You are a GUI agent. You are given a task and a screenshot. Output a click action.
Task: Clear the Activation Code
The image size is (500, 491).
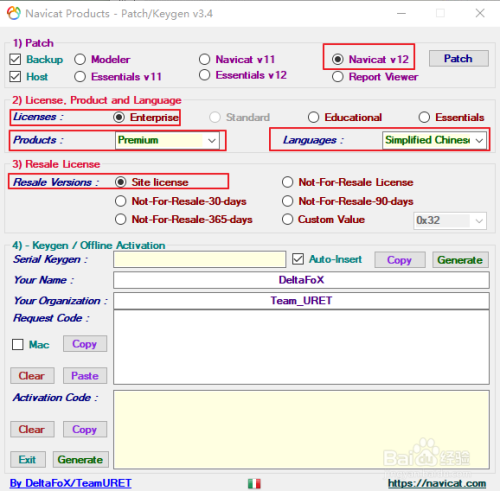tap(32, 429)
